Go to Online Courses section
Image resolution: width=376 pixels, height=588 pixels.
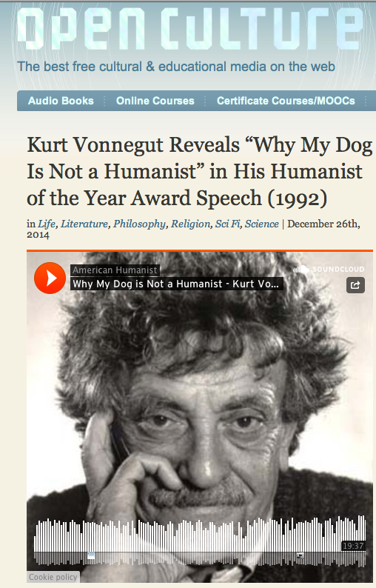[155, 101]
